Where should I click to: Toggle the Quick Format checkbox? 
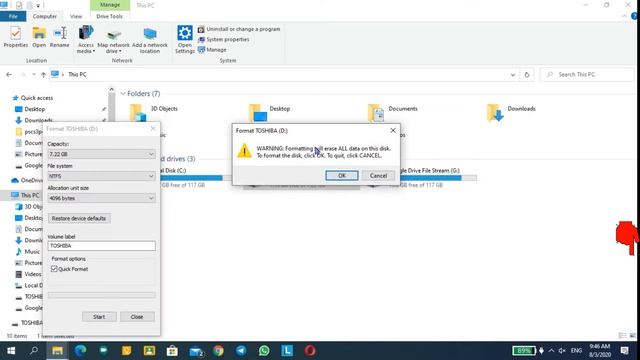pyautogui.click(x=54, y=269)
